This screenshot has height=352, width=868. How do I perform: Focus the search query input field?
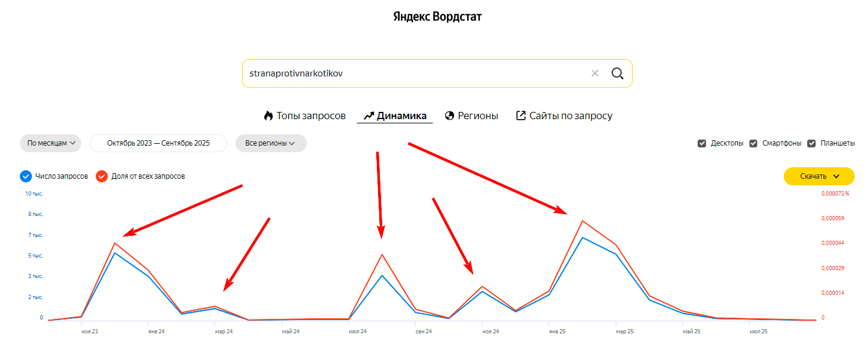415,73
